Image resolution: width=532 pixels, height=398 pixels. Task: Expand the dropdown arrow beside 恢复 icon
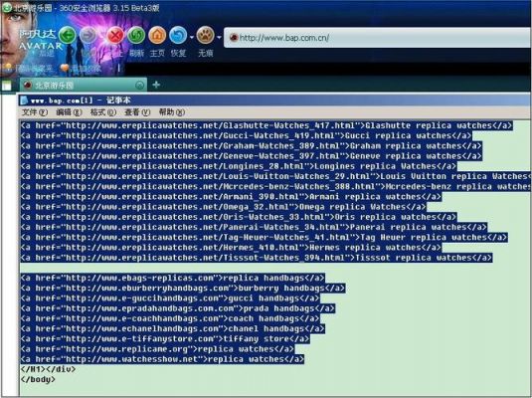point(192,37)
